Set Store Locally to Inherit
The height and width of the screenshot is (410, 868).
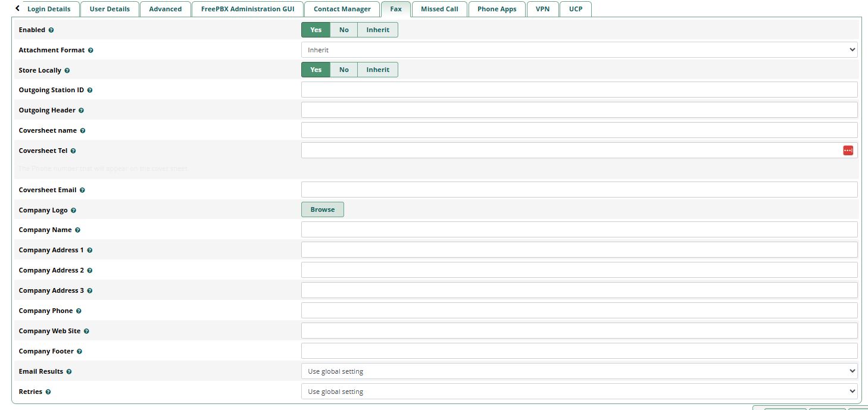(377, 70)
